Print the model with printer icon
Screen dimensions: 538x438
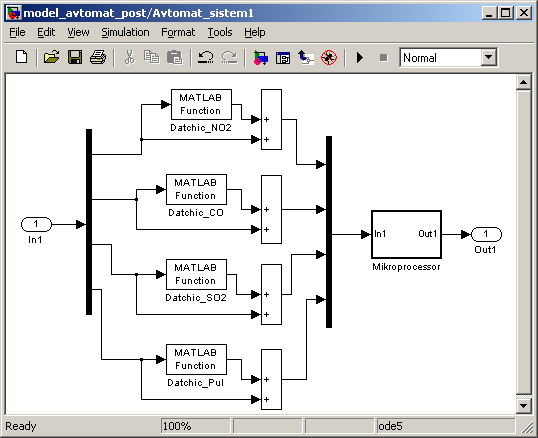coord(98,57)
